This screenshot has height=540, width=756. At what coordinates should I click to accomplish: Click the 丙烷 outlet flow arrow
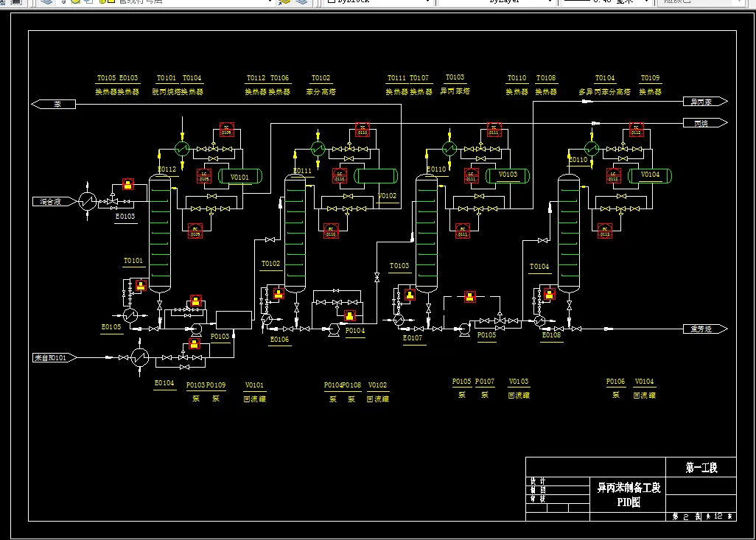click(x=705, y=123)
